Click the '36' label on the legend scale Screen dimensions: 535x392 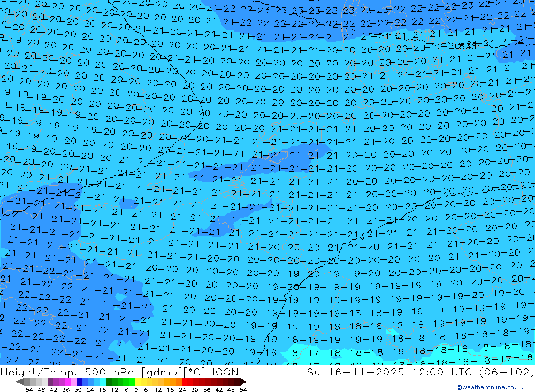pos(207,390)
